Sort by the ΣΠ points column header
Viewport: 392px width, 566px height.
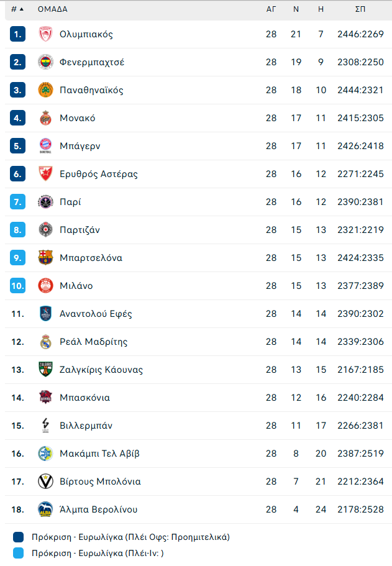pyautogui.click(x=360, y=9)
